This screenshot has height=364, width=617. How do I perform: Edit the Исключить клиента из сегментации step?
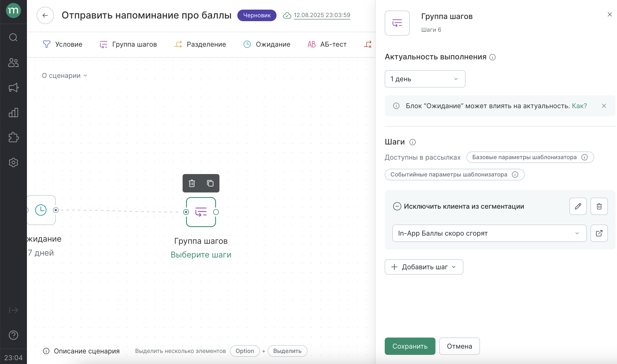[x=578, y=206]
